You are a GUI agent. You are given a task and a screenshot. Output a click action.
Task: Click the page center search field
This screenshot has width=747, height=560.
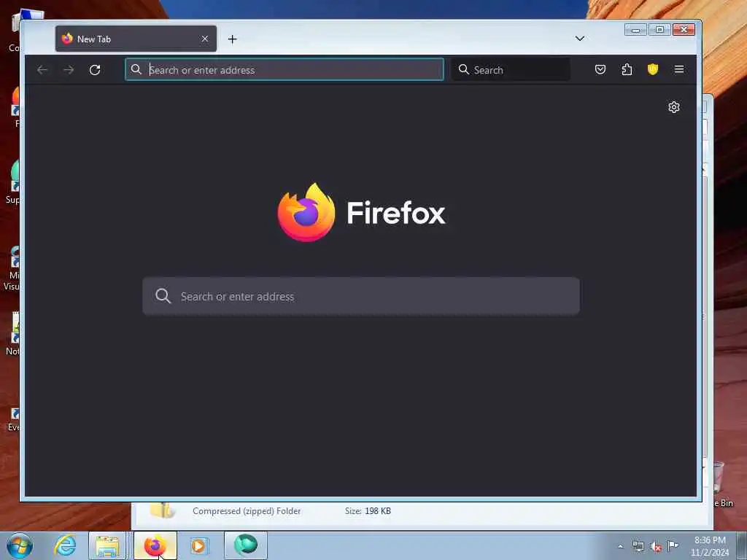point(361,296)
